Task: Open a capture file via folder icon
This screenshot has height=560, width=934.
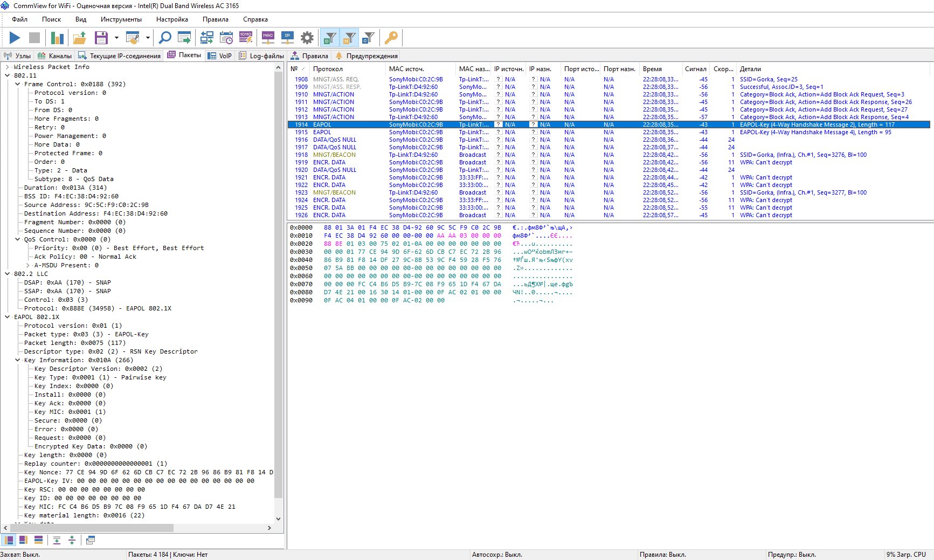Action: tap(80, 38)
